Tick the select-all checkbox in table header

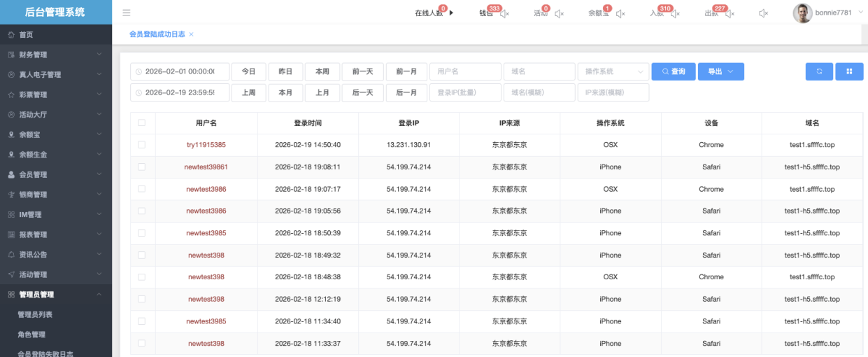tap(142, 122)
